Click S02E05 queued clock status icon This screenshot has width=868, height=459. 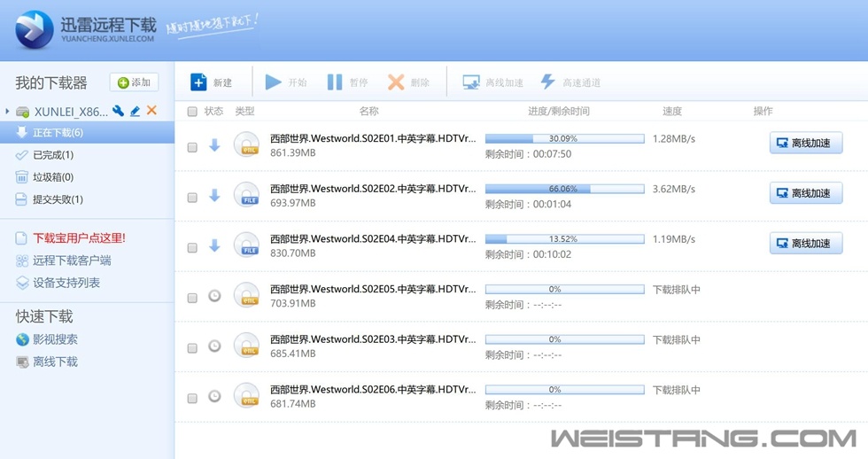tap(214, 296)
